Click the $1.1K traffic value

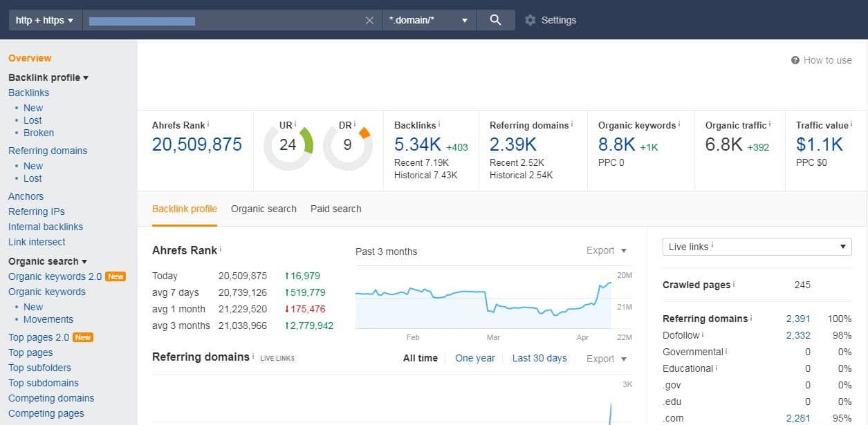[820, 144]
